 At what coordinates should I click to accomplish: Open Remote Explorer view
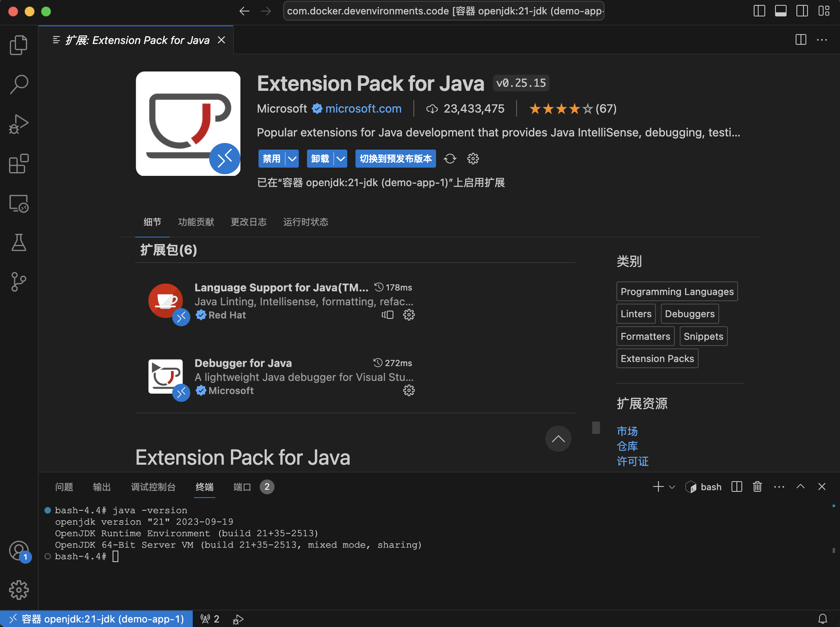coord(18,203)
